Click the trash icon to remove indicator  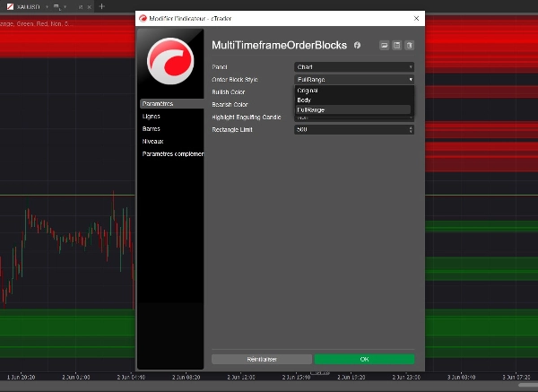coord(410,46)
